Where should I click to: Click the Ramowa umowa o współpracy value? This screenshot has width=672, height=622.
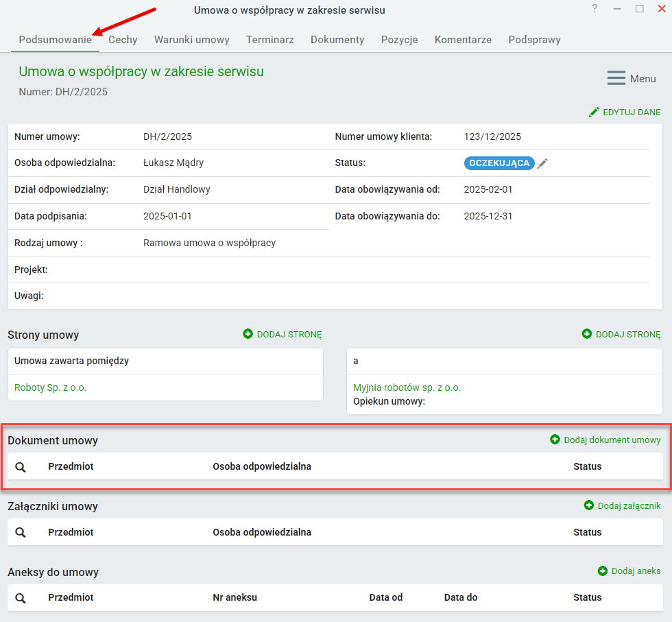click(209, 243)
